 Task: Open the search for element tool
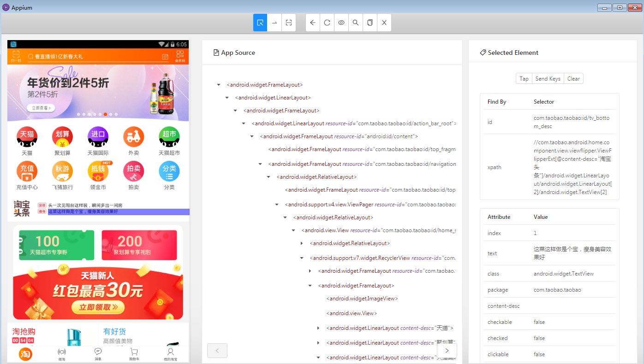356,23
